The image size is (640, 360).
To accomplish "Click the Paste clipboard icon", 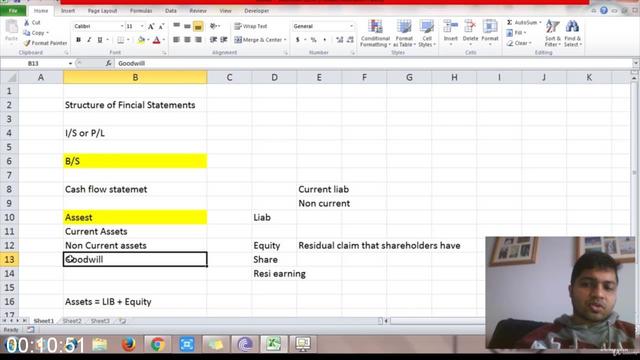I will (x=11, y=29).
